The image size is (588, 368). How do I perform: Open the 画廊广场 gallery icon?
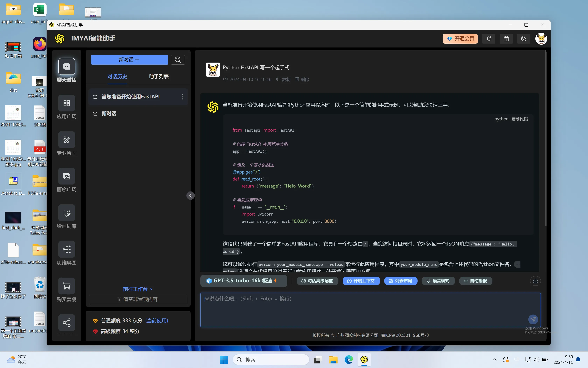coord(66,176)
